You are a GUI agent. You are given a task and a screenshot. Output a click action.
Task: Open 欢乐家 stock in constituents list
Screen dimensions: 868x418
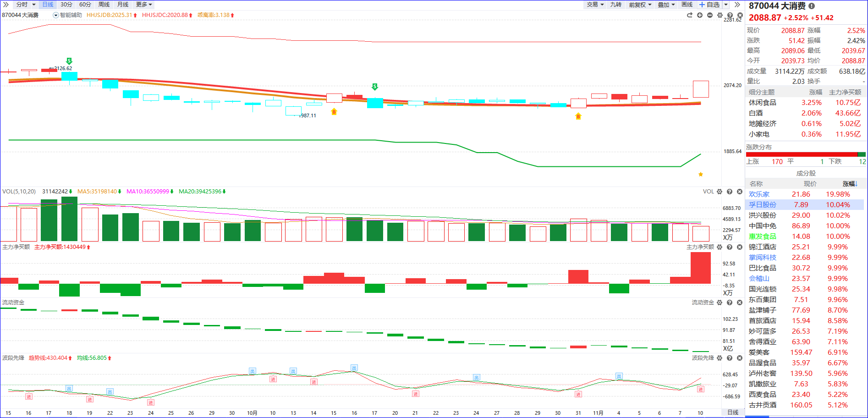point(759,194)
